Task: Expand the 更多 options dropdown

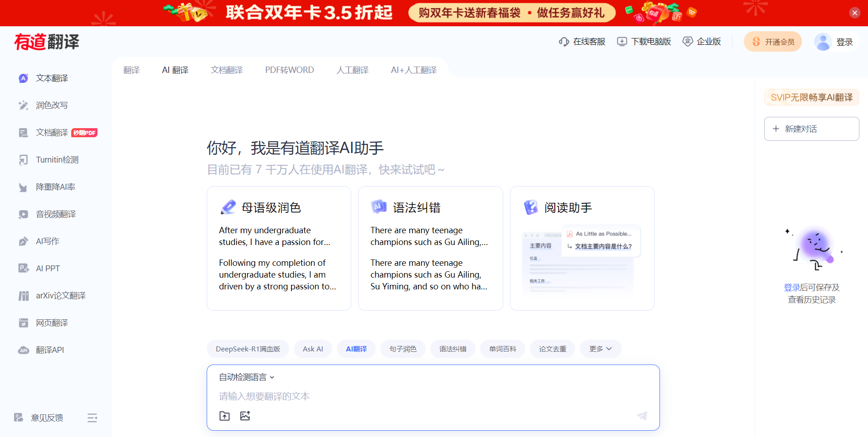Action: point(600,349)
